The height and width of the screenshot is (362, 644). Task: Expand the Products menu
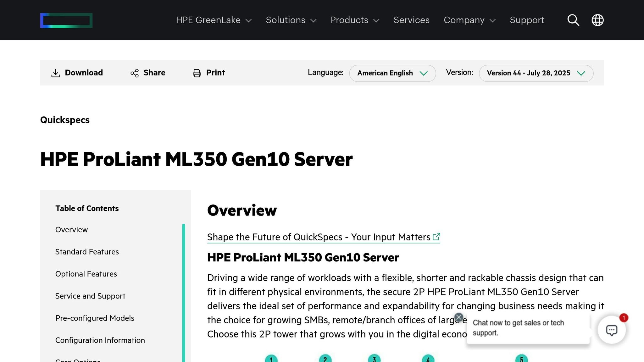[x=355, y=20]
